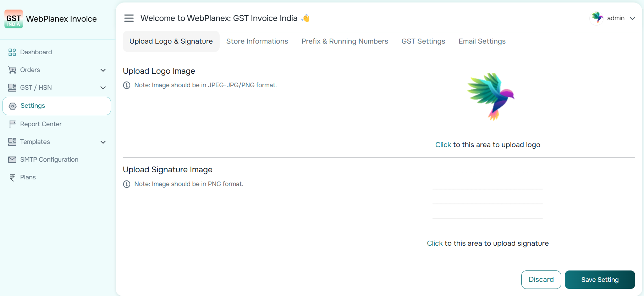Click the Discard button
The width and height of the screenshot is (644, 296).
[x=541, y=280]
